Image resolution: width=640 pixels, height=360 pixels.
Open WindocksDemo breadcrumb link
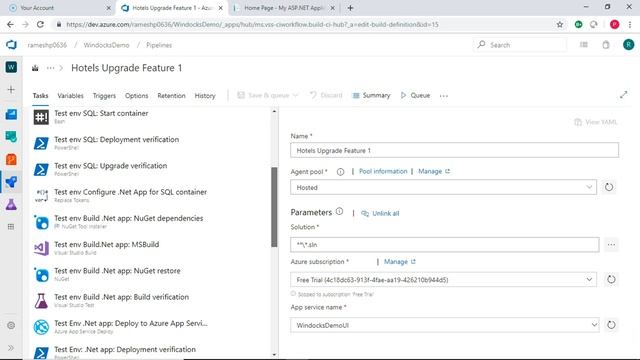[x=107, y=45]
